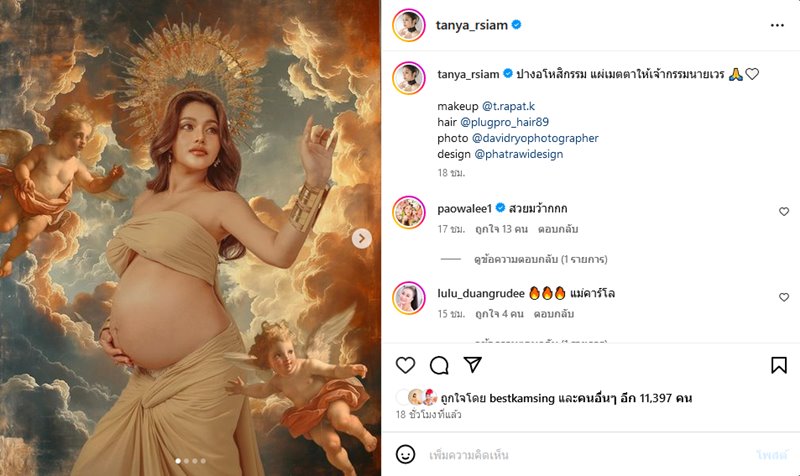Open the comment bubble icon

coord(439,365)
